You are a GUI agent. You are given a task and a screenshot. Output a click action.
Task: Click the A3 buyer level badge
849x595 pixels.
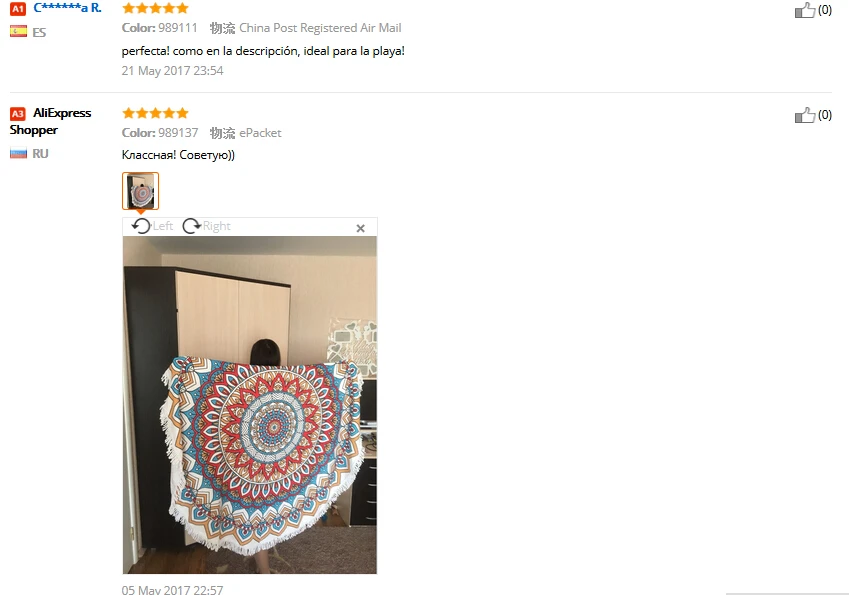[18, 114]
